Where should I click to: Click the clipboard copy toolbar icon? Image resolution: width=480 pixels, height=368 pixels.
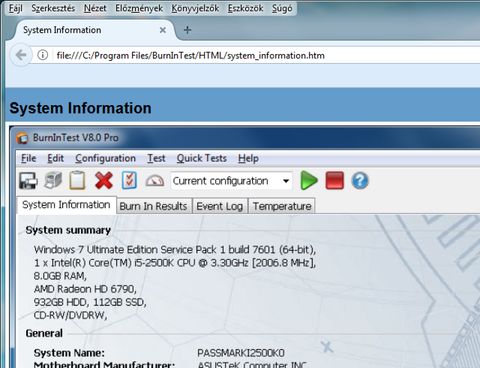pyautogui.click(x=77, y=181)
